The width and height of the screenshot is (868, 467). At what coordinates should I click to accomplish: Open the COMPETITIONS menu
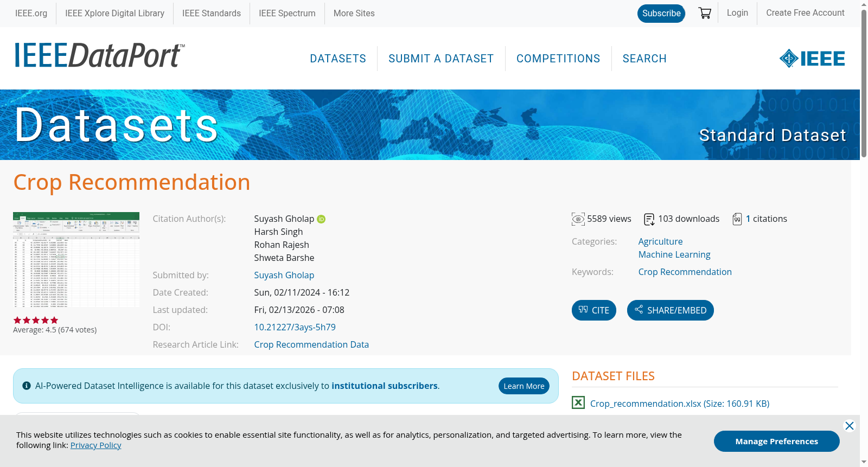pyautogui.click(x=558, y=59)
